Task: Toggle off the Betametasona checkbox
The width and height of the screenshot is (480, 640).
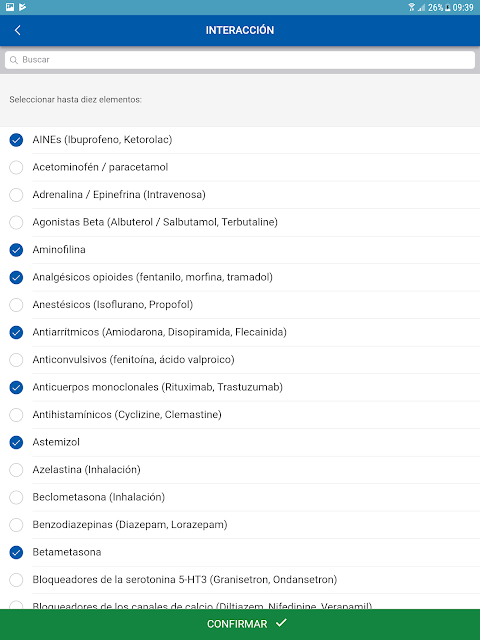Action: pos(16,552)
